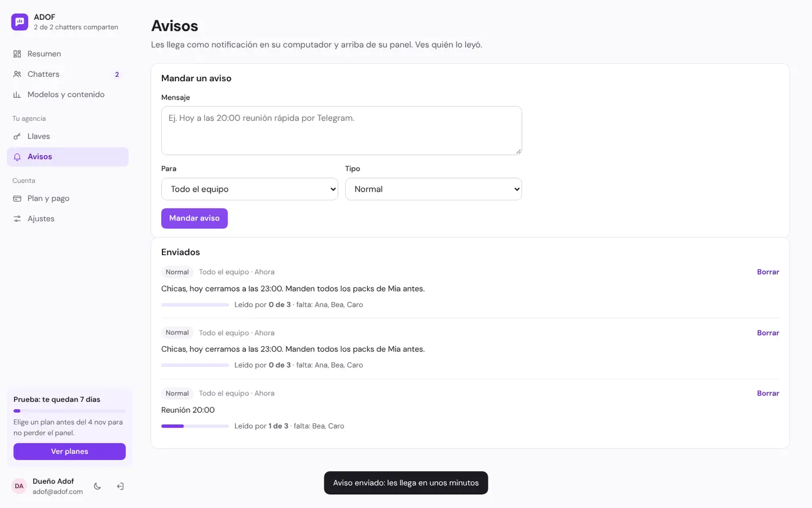Log out using the exit icon
Screen dimensions: 812x508
click(x=120, y=487)
